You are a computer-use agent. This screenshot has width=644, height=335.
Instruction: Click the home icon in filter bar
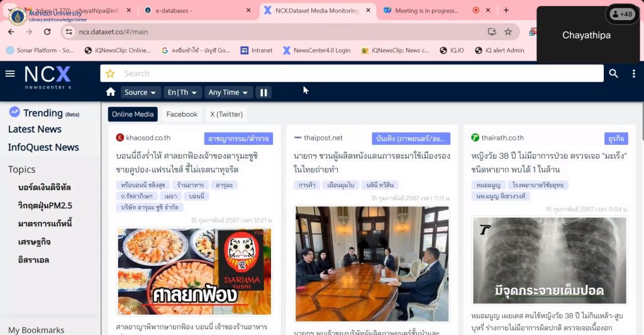[111, 93]
